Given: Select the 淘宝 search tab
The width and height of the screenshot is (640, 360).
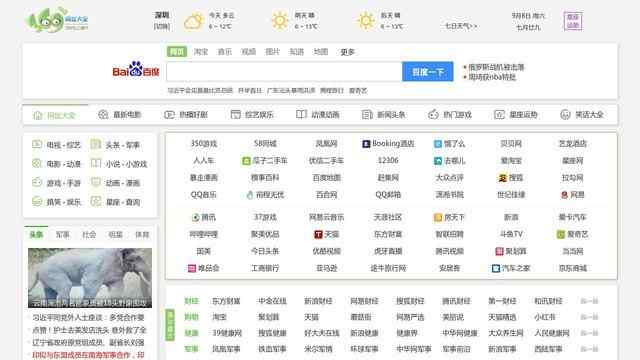Looking at the screenshot, I should coord(201,52).
